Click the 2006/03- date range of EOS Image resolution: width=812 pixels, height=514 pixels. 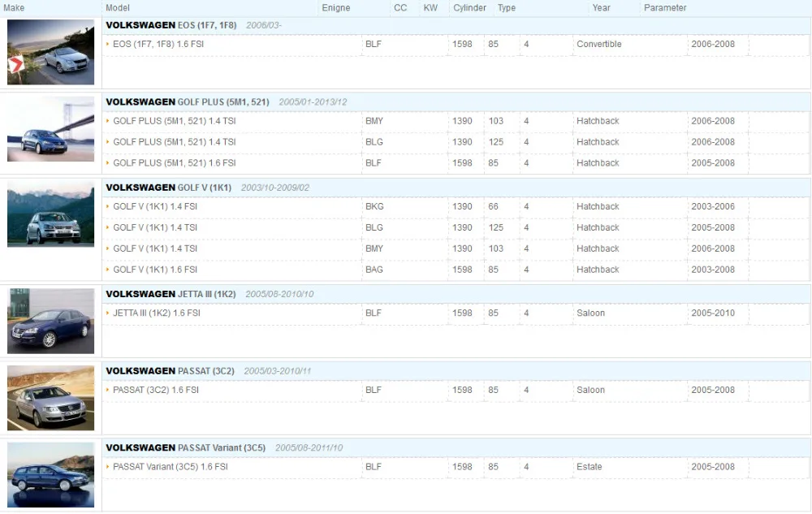(264, 25)
